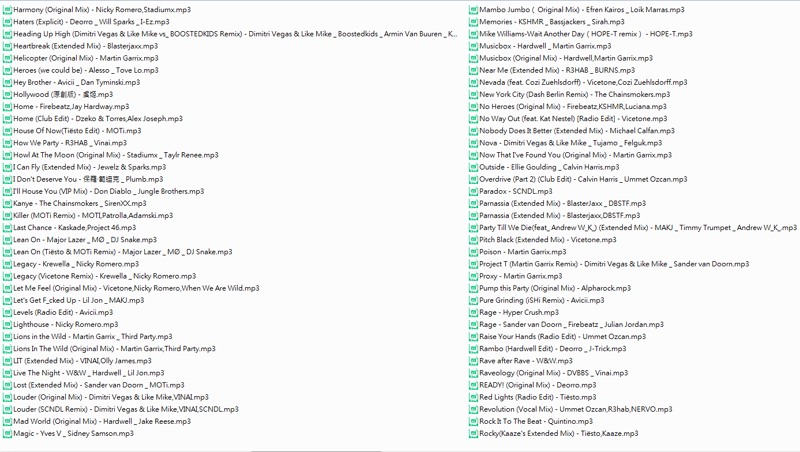
Task: Select the icon for Hey Brother by Avicii
Action: tap(6, 82)
